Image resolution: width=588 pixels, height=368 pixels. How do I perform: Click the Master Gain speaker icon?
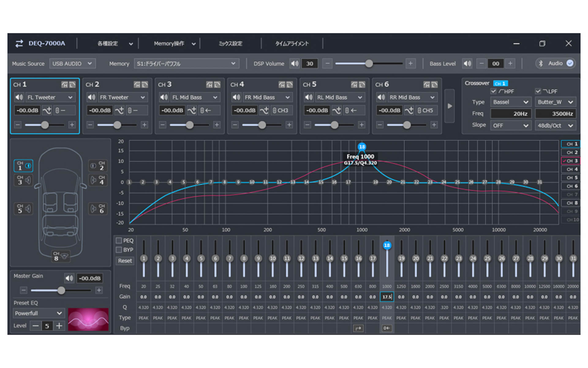click(69, 278)
